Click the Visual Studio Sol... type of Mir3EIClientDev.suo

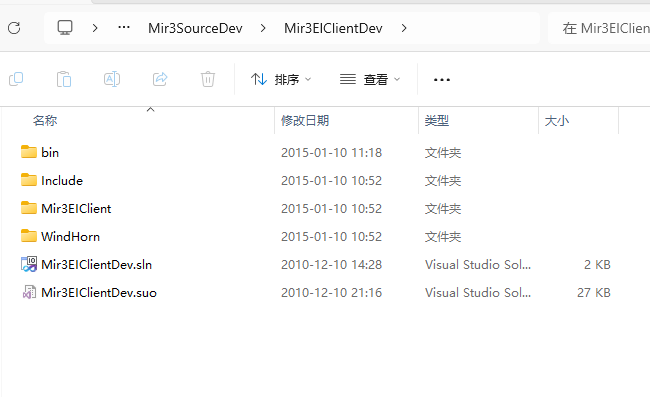(478, 293)
